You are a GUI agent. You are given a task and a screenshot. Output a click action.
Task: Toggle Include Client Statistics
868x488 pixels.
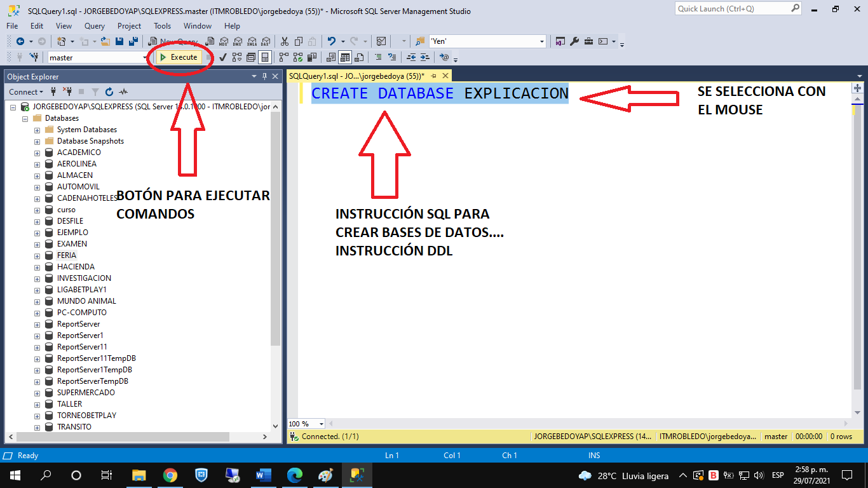point(311,57)
